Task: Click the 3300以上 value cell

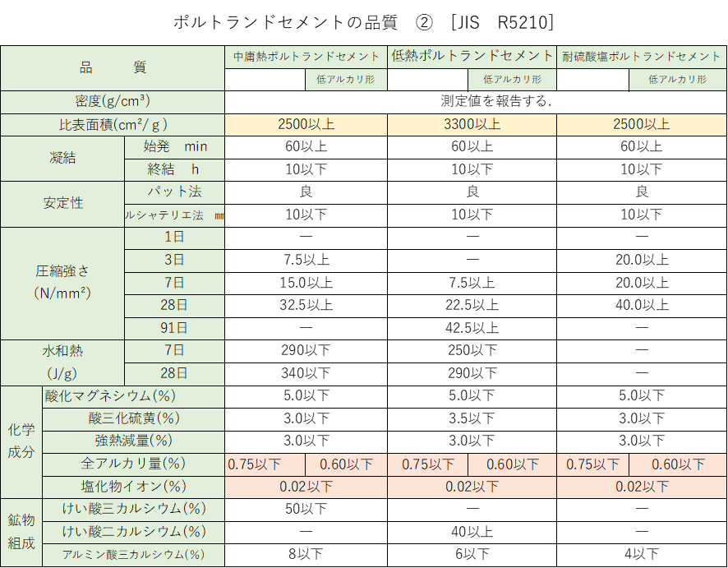Action: (x=471, y=124)
